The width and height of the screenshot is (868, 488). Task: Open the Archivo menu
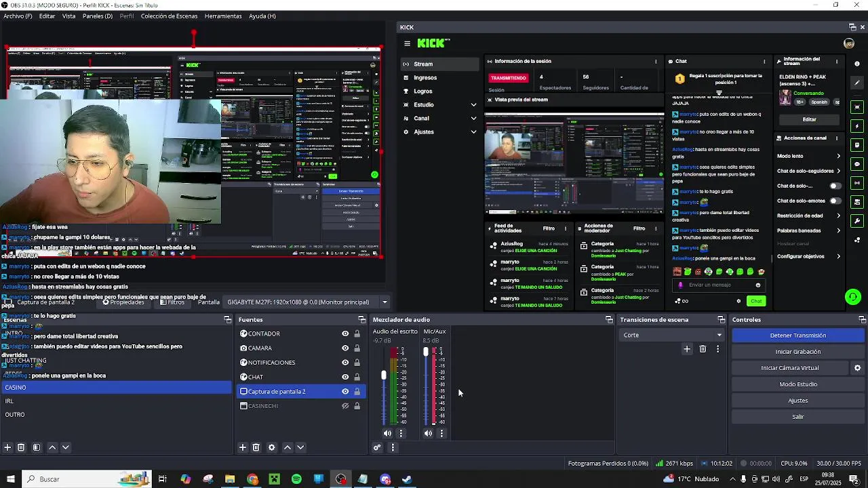pyautogui.click(x=18, y=16)
